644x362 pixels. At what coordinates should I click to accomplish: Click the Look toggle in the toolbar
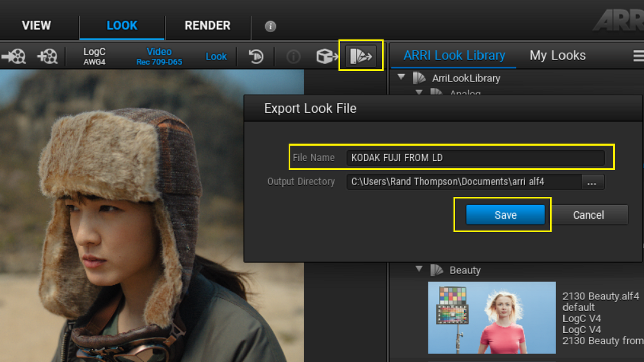(216, 57)
